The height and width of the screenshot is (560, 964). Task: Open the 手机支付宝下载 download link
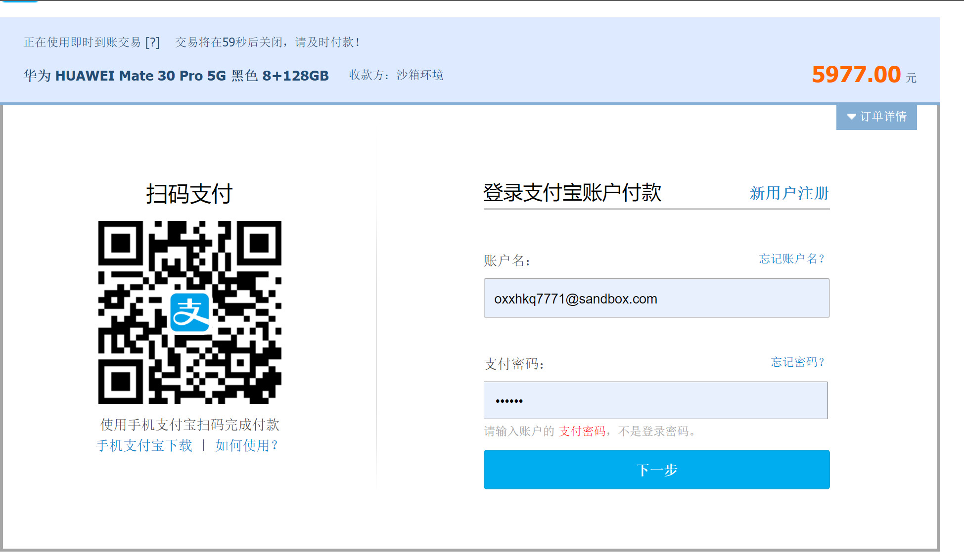tap(144, 445)
